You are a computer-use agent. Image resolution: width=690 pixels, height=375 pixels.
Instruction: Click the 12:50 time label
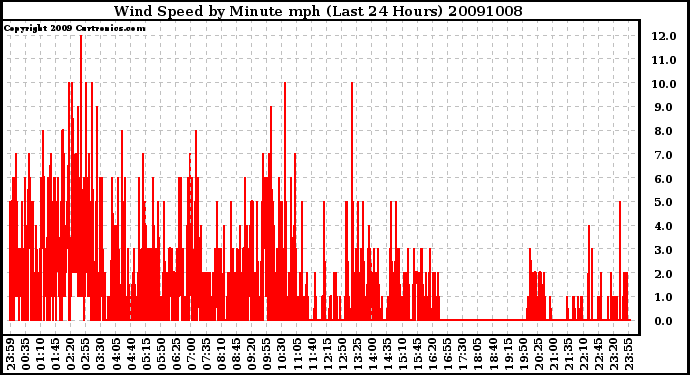342,355
